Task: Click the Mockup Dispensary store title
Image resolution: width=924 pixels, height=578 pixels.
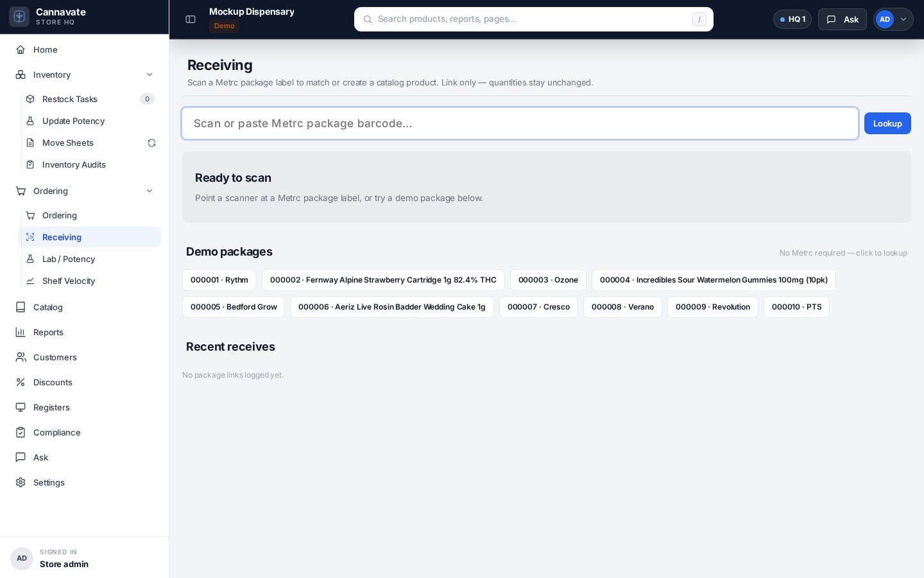Action: click(252, 12)
